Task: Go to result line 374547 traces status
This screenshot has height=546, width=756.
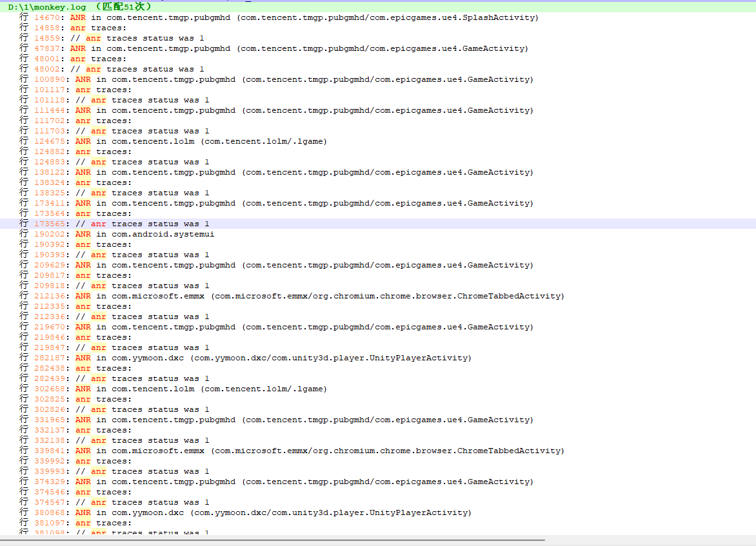Action: pyautogui.click(x=378, y=503)
